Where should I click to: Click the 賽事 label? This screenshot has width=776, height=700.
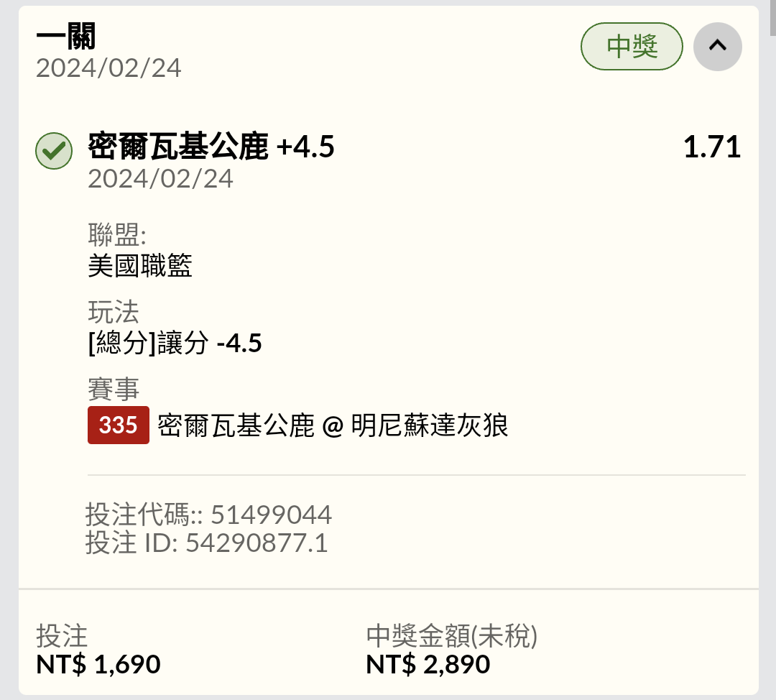(x=114, y=389)
